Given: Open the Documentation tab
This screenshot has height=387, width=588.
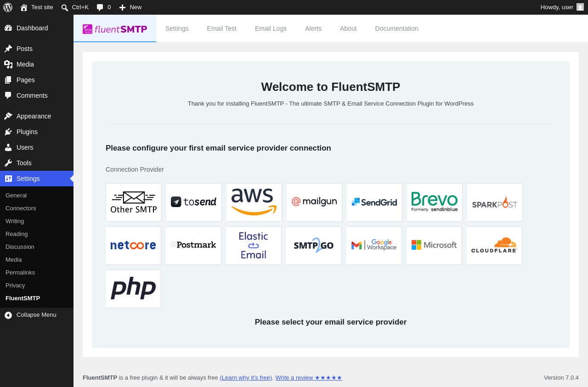Looking at the screenshot, I should pos(397,28).
